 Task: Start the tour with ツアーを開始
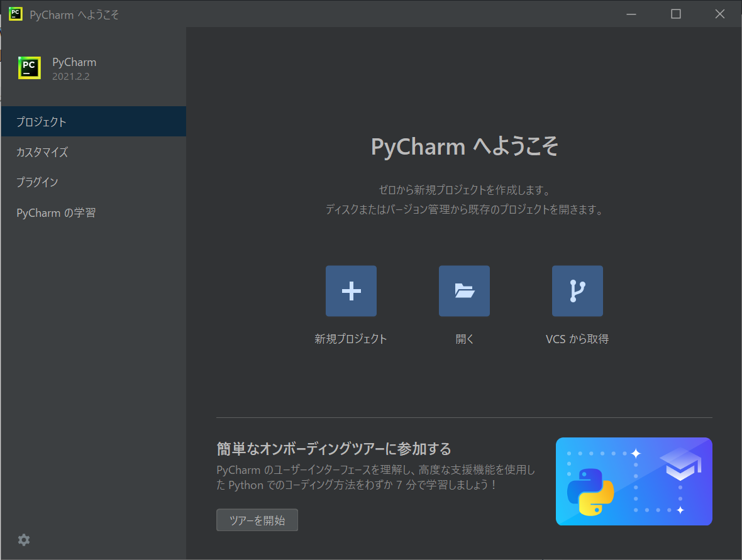(x=257, y=520)
